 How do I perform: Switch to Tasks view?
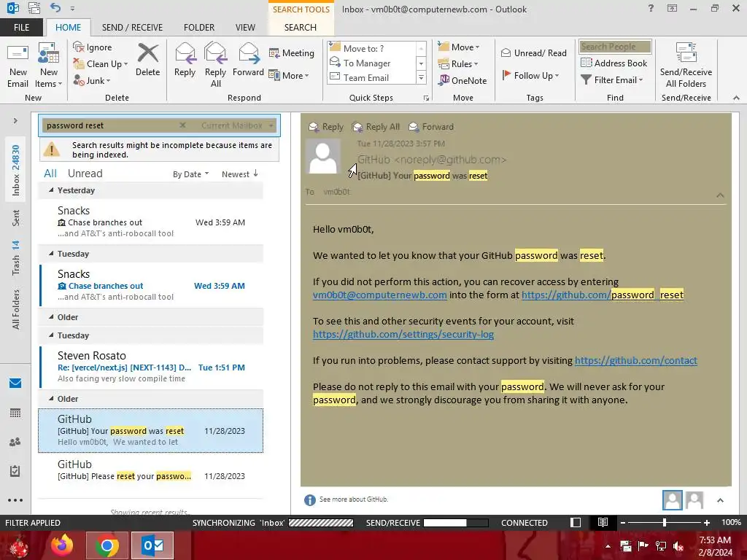15,471
